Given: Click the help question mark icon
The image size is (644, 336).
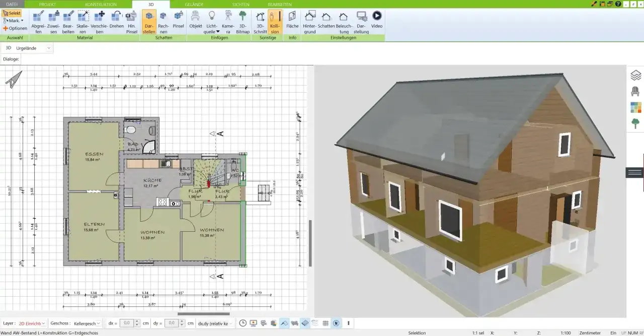Looking at the screenshot, I should pos(619,4).
